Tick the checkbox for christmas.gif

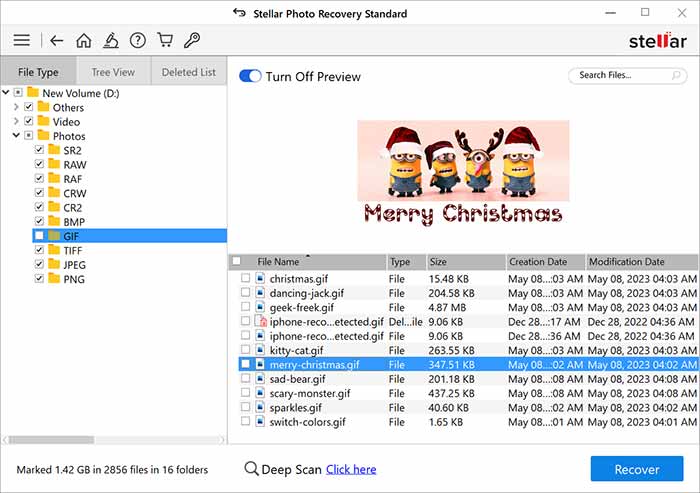tap(245, 278)
